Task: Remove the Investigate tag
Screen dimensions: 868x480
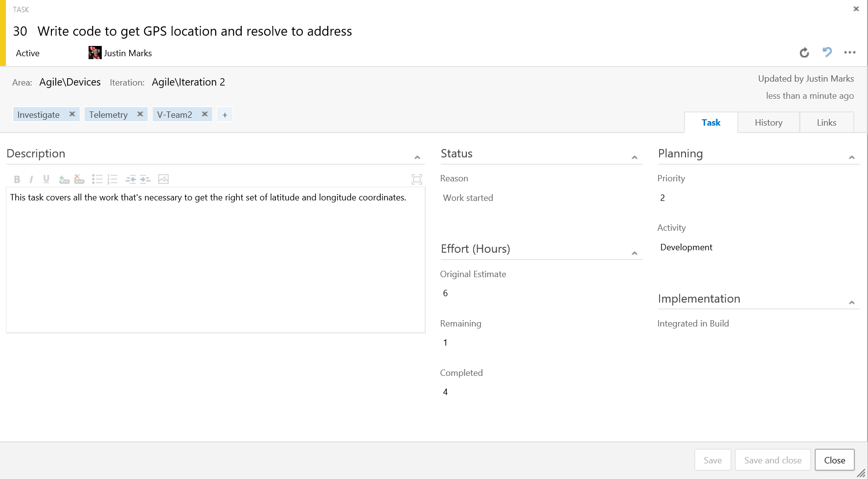Action: (x=72, y=114)
